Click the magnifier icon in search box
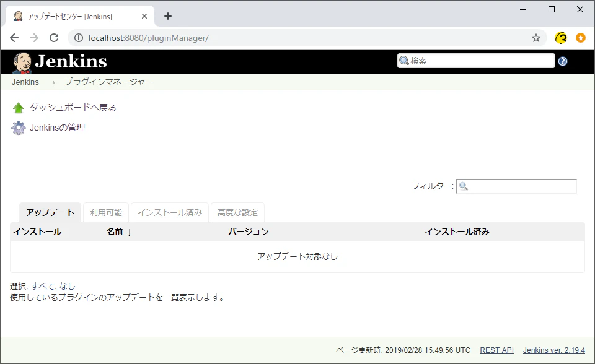 [x=404, y=61]
